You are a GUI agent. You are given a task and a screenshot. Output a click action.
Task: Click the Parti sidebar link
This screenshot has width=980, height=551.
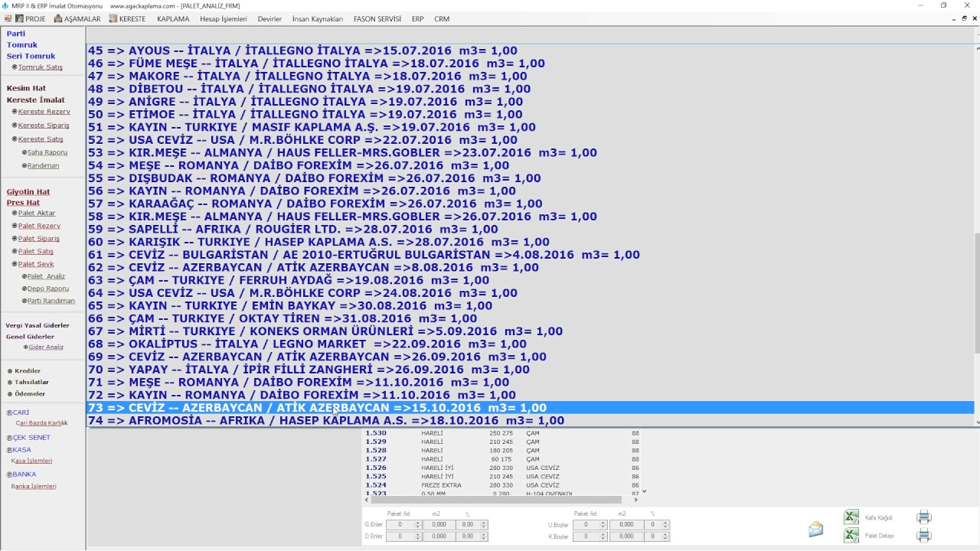[x=16, y=34]
